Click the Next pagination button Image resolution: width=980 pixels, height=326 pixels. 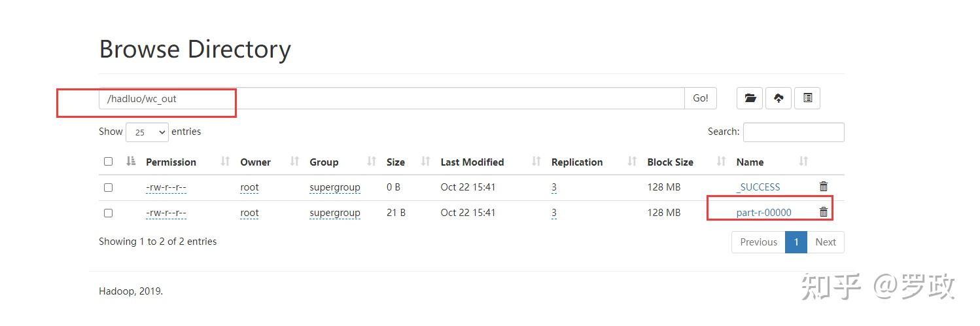point(826,242)
